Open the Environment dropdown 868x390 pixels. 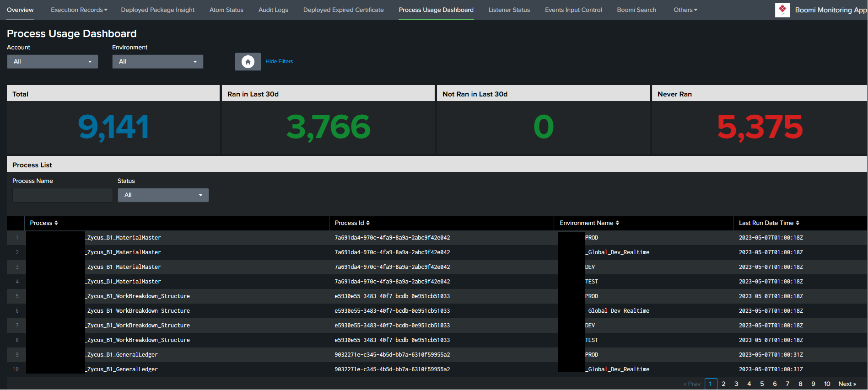[158, 62]
